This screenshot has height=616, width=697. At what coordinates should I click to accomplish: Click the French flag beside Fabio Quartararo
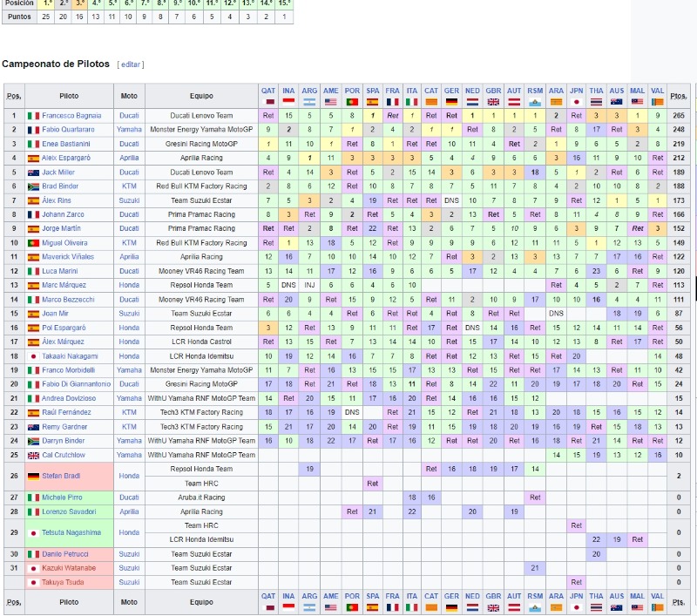pos(33,130)
